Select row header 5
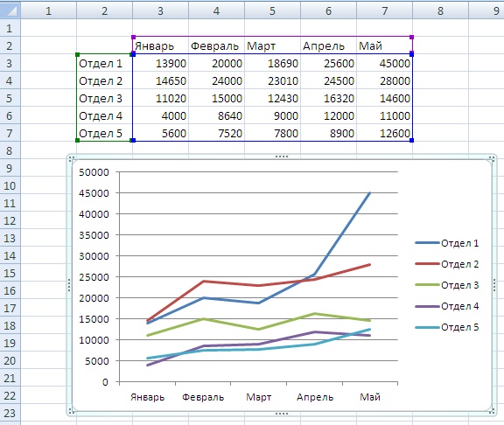Viewport: 504px width, 425px height. click(10, 98)
